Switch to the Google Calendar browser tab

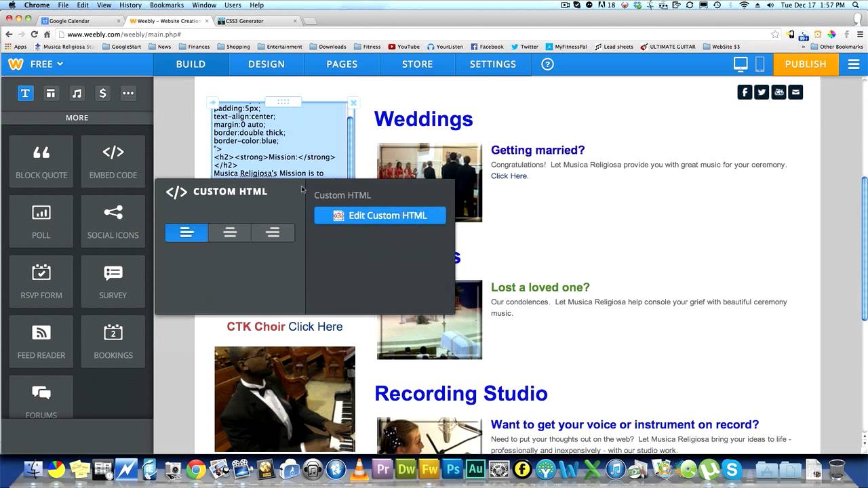tap(81, 21)
